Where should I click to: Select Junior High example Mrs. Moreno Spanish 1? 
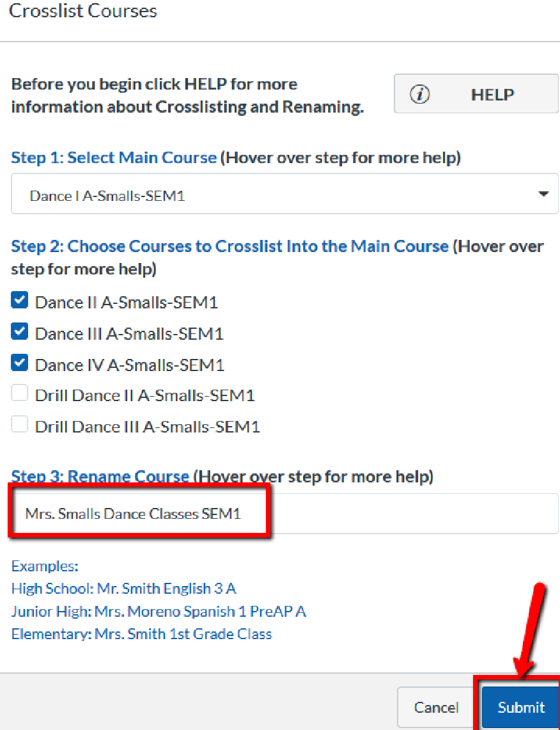coord(158,612)
